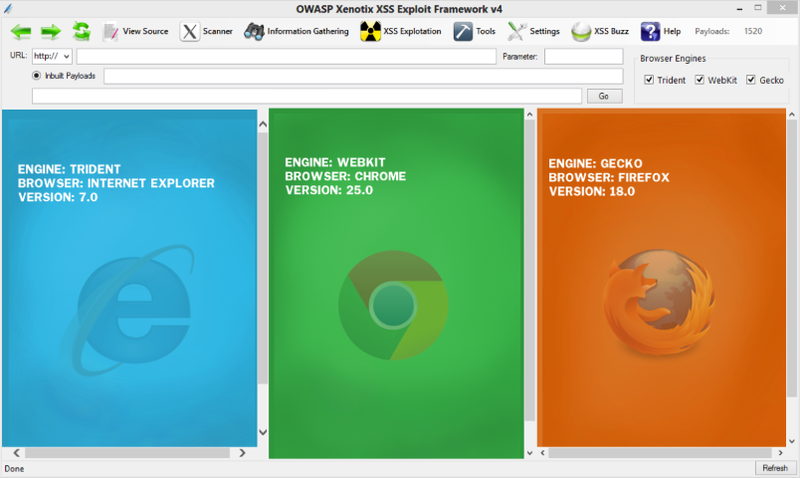Open the http:// protocol dropdown
The height and width of the screenshot is (478, 800).
[52, 56]
